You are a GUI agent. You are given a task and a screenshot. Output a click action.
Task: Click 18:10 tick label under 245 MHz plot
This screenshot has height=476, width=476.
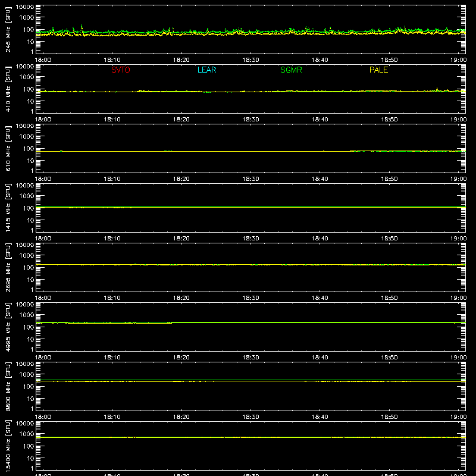(x=112, y=60)
